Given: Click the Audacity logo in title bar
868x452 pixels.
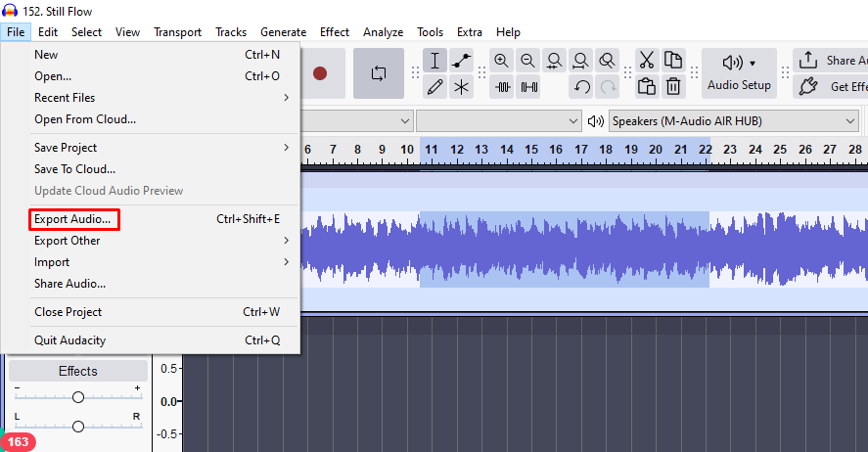Looking at the screenshot, I should point(10,11).
